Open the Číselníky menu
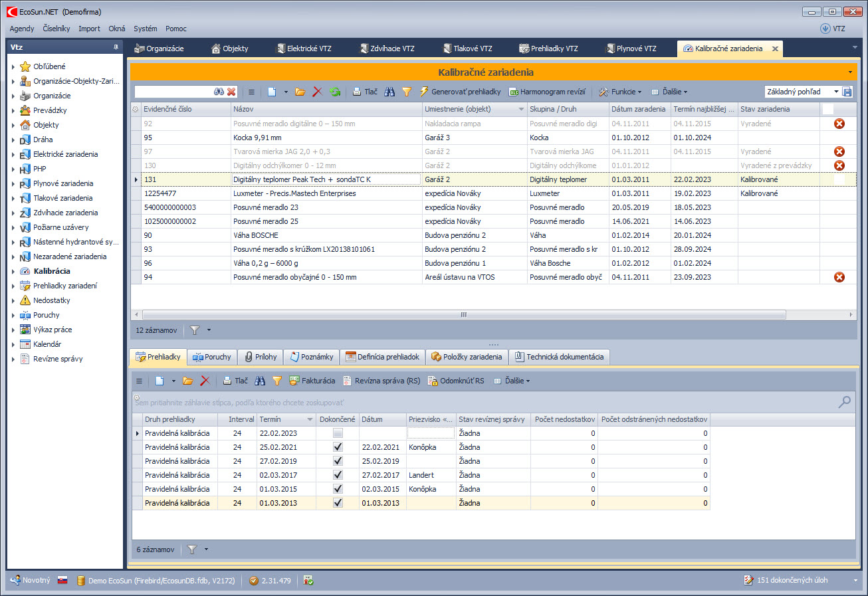This screenshot has height=596, width=868. pos(56,29)
